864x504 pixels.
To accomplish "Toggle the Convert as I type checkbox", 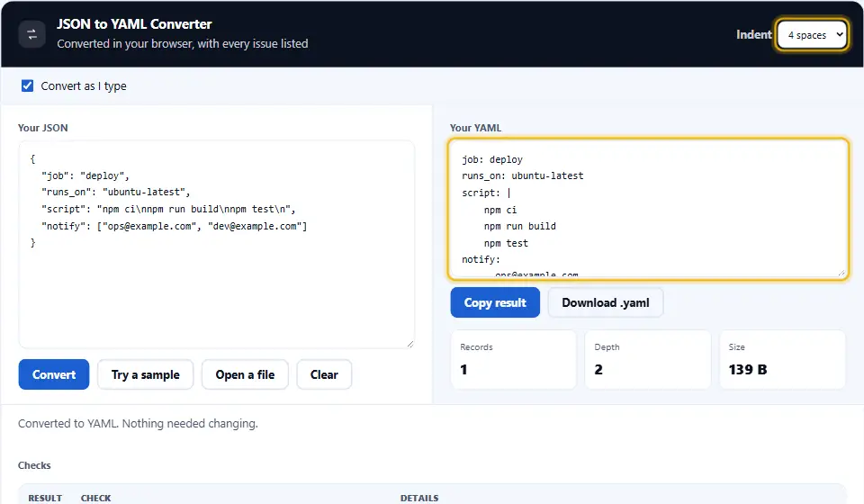I will [x=28, y=85].
